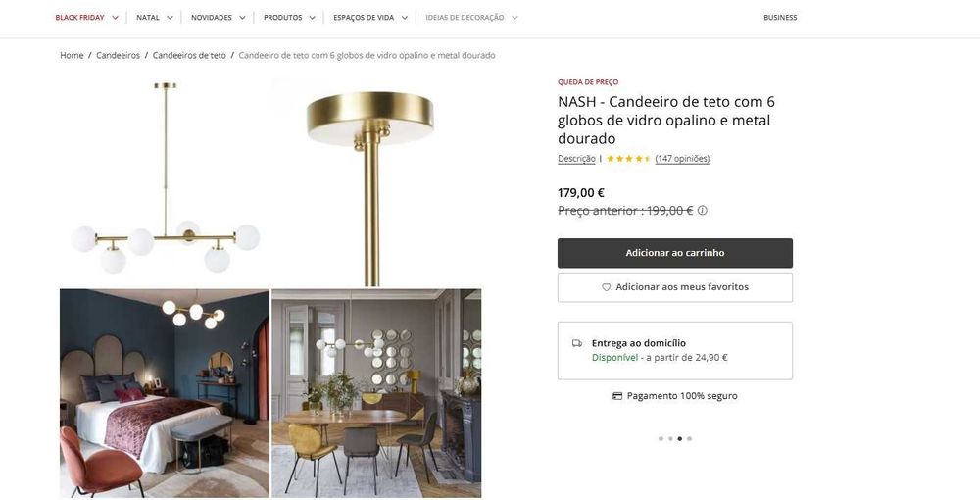Click the previous price info icon
This screenshot has width=980, height=500.
702,210
